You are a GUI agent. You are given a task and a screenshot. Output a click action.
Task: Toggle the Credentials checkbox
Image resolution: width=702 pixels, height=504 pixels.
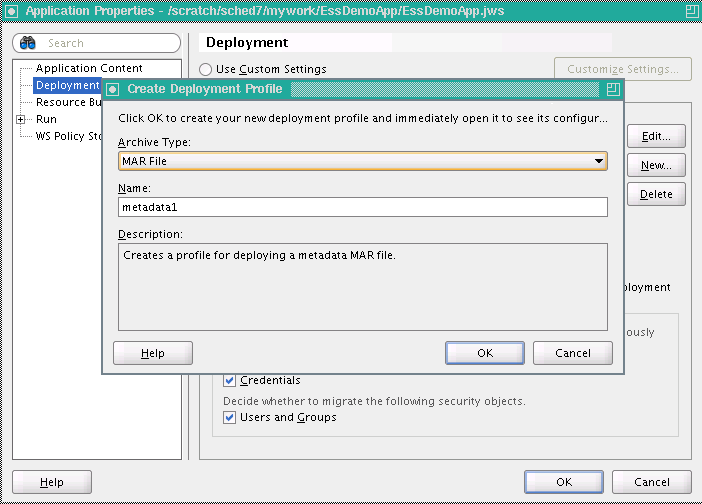click(229, 380)
